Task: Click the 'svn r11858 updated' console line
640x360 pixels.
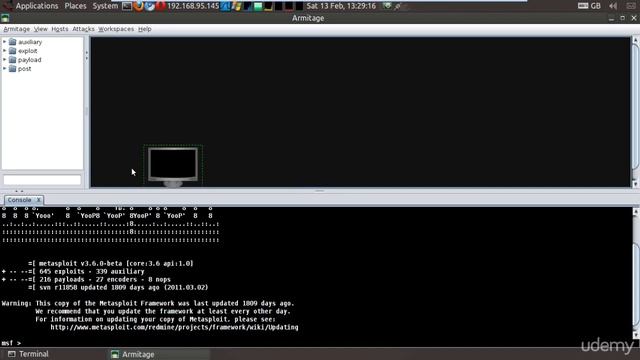Action: pos(118,287)
